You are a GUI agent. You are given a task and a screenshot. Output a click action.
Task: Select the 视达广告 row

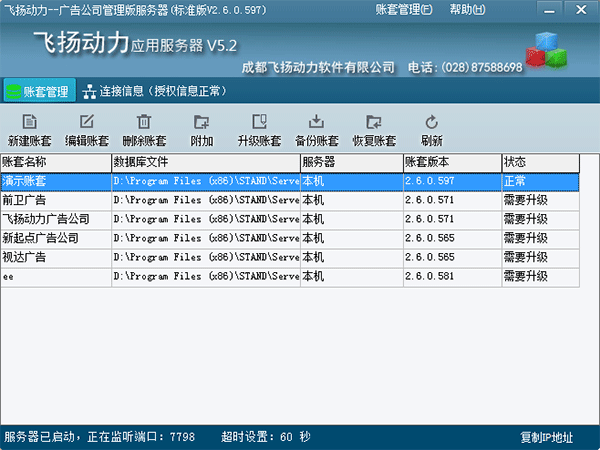[55, 257]
